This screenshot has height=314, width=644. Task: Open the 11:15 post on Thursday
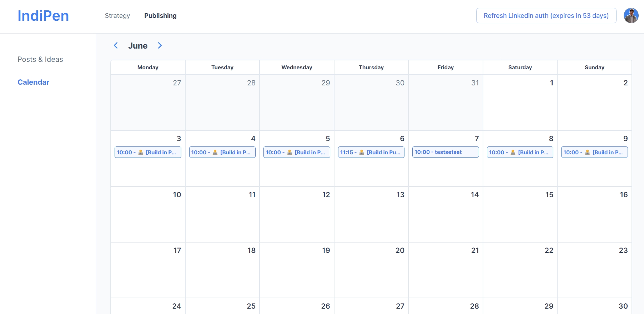[371, 152]
